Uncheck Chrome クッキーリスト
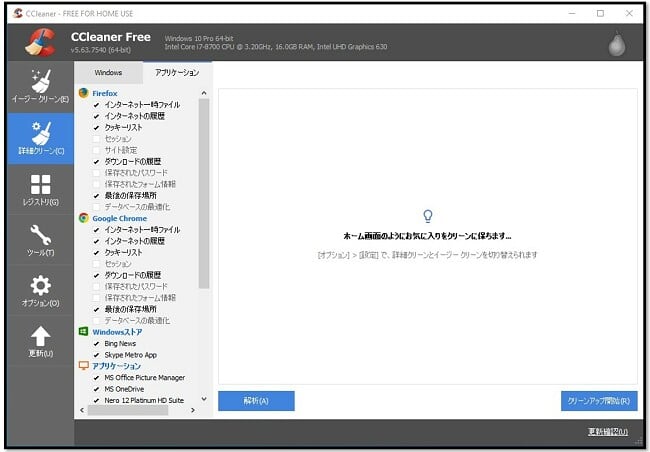 [96, 253]
